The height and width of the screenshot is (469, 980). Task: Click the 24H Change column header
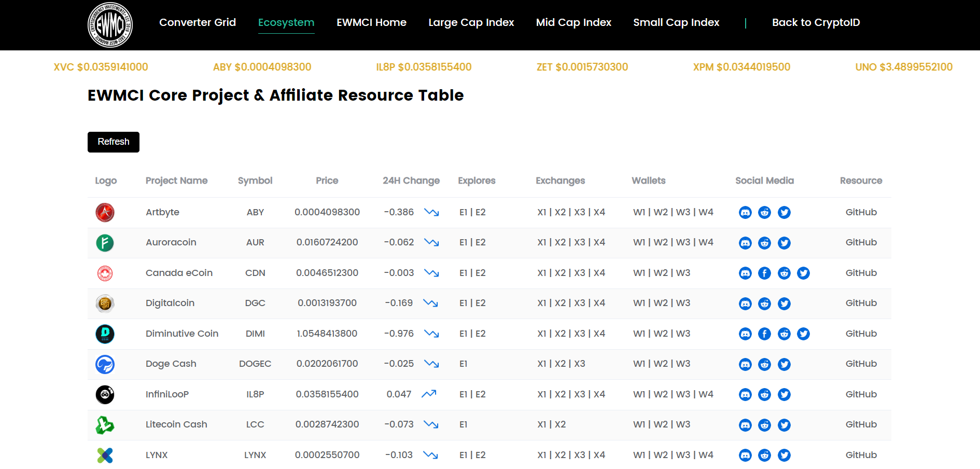coord(411,181)
